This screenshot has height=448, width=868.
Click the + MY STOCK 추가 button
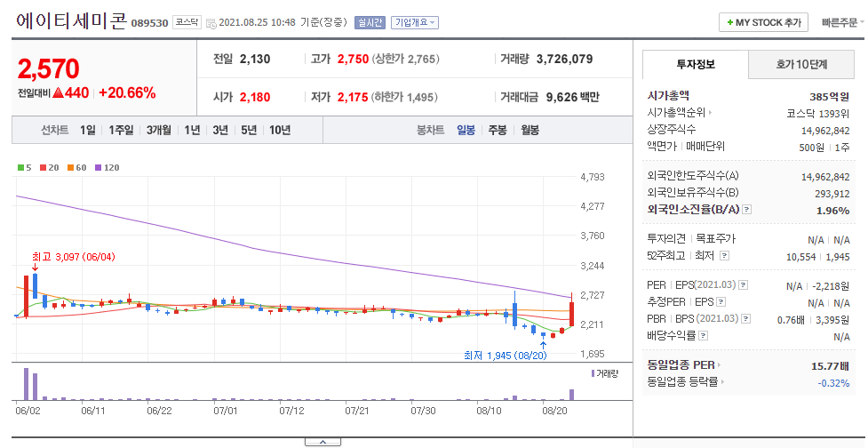763,23
